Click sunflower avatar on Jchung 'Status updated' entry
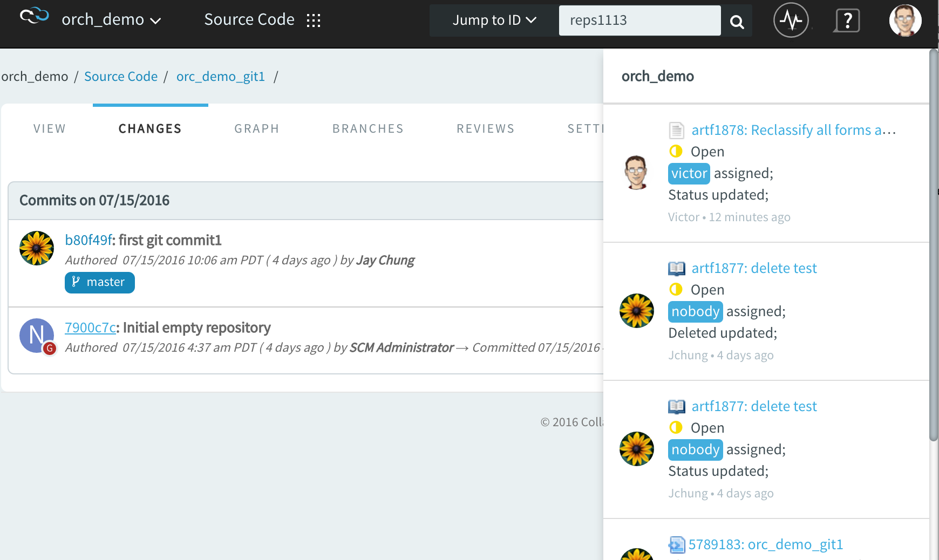This screenshot has width=939, height=560. coord(637,449)
